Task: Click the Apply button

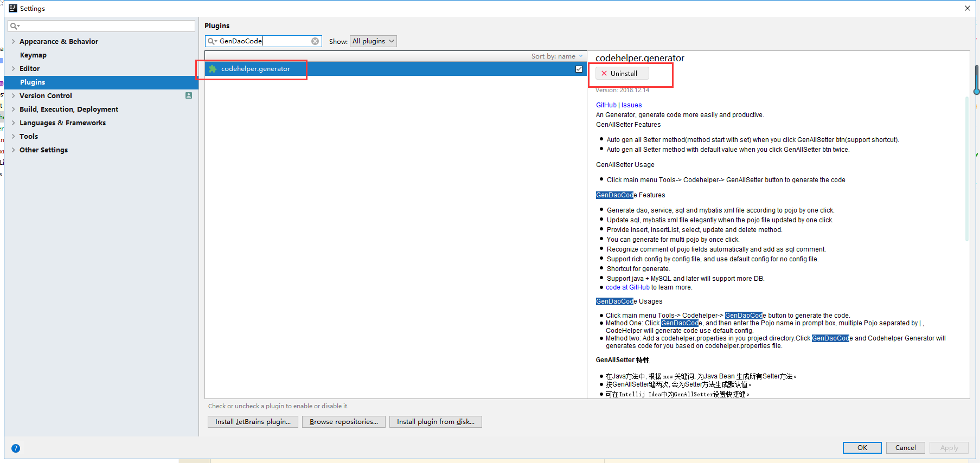Action: 949,448
